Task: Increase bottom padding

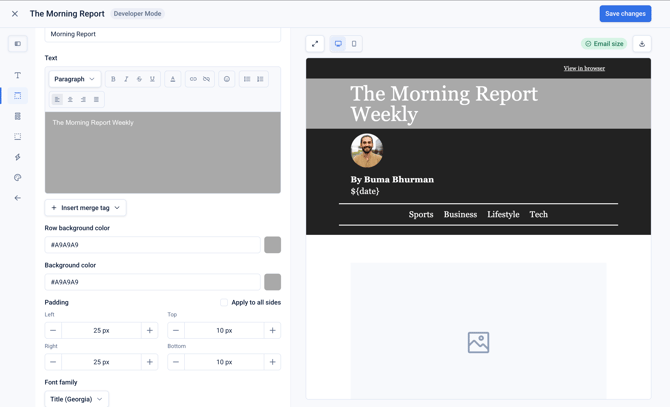Action: pyautogui.click(x=272, y=362)
